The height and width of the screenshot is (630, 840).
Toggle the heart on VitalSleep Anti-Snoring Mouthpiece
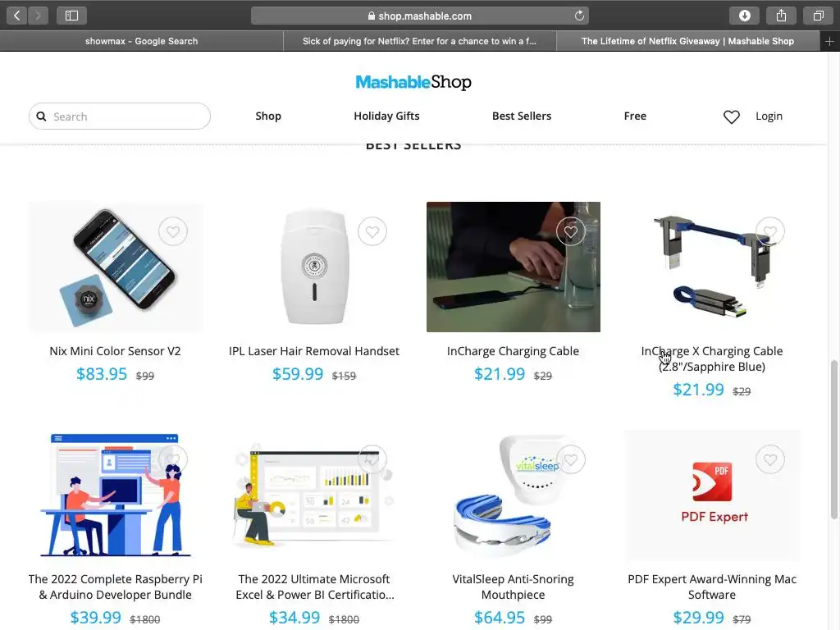point(571,459)
